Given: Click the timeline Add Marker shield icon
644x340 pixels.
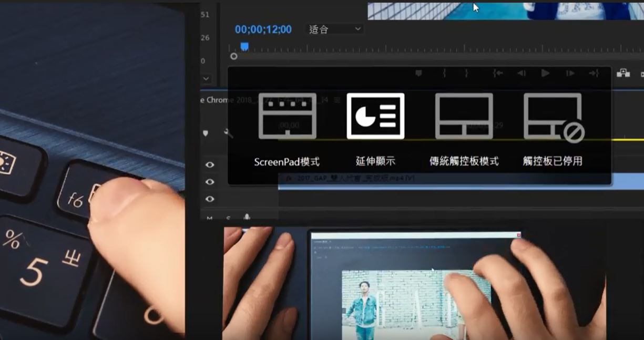Looking at the screenshot, I should pos(206,133).
